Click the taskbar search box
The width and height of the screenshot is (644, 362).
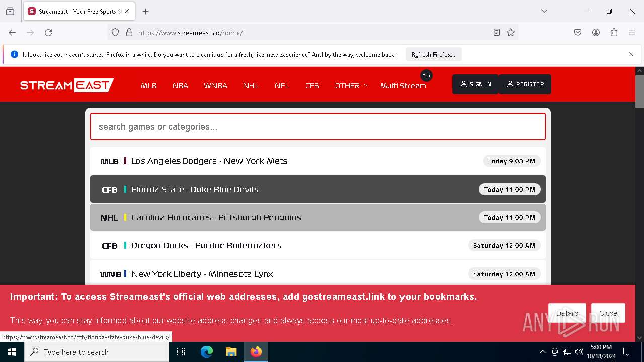[x=97, y=352]
